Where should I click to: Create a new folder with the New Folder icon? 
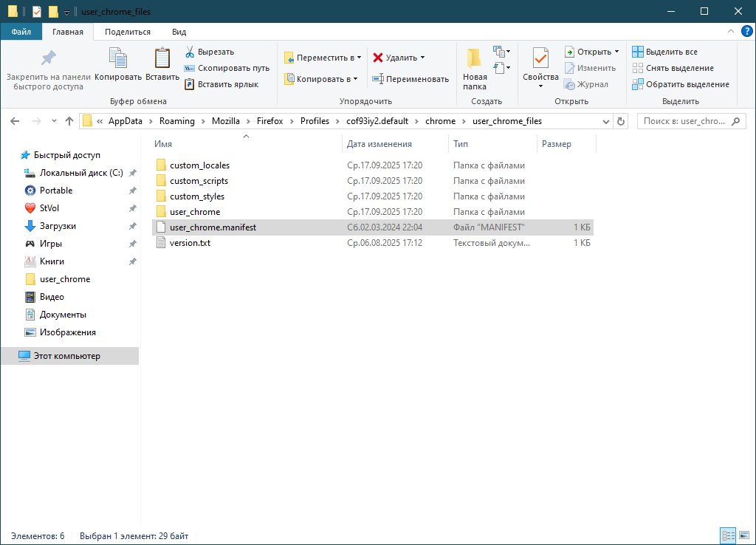tap(475, 59)
